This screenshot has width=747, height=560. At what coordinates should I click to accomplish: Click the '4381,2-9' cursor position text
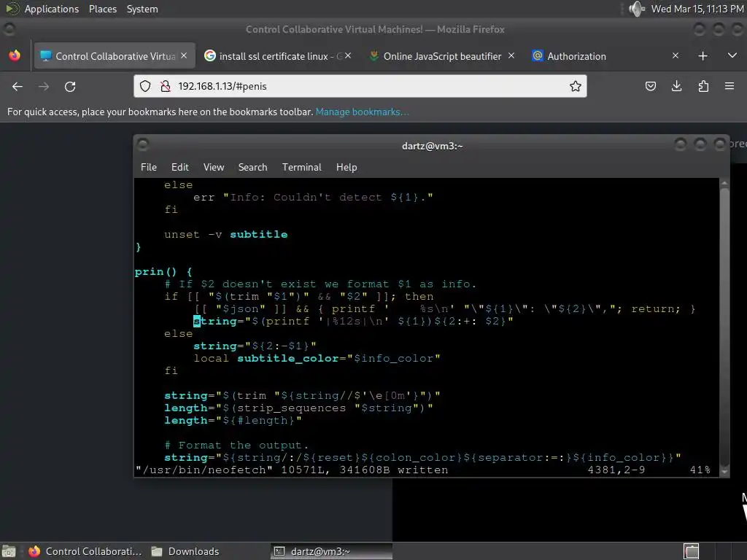(x=616, y=470)
